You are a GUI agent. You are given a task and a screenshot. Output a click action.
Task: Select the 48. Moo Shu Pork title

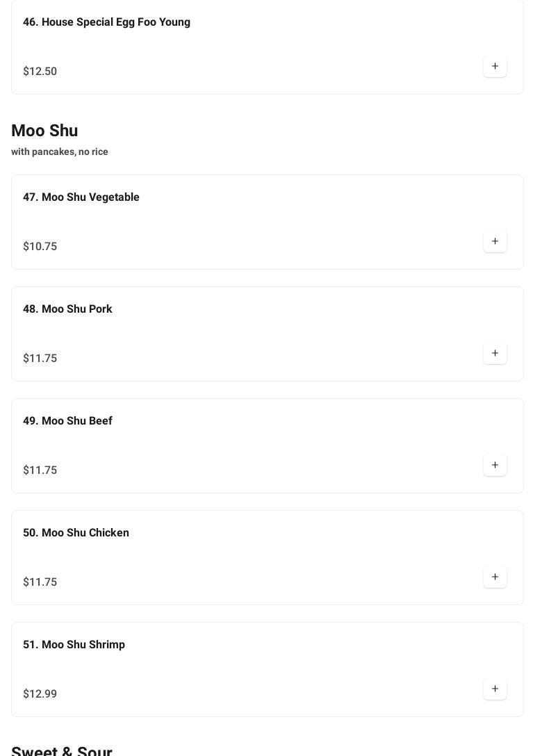[67, 309]
